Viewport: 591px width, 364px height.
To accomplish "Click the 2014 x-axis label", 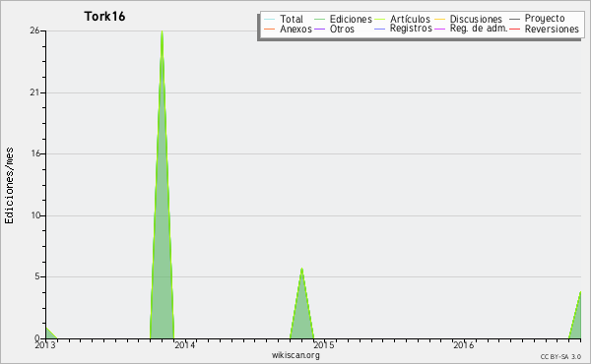I will coord(185,344).
